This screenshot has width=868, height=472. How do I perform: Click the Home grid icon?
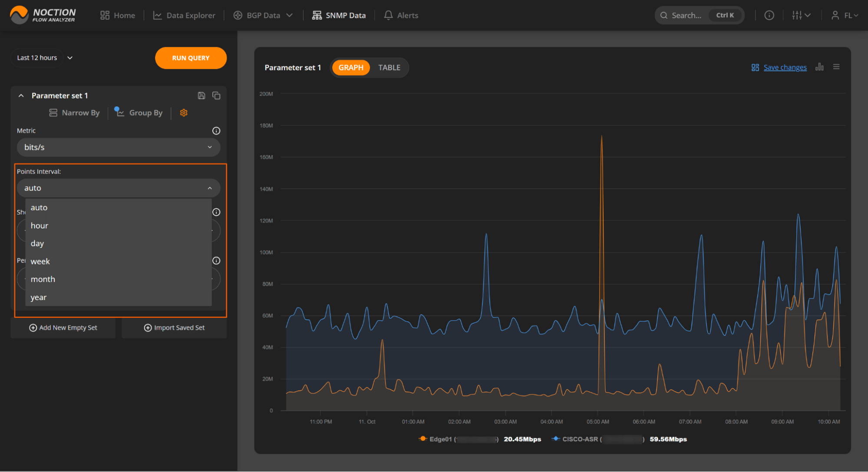coord(105,15)
